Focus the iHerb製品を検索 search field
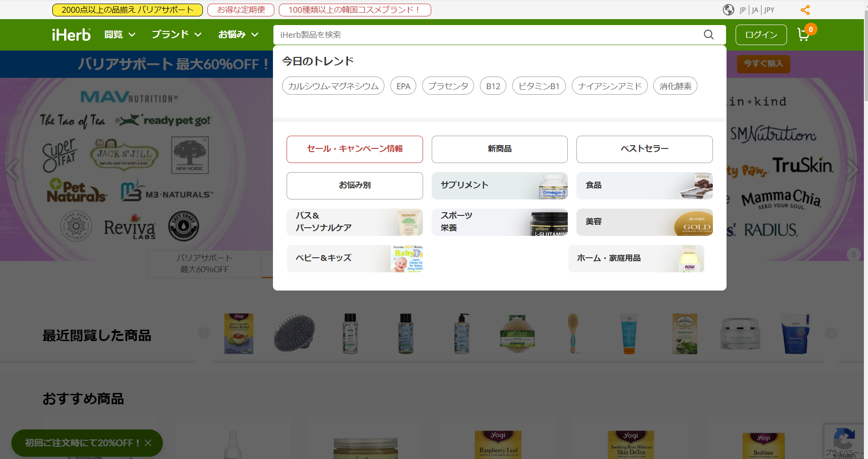This screenshot has height=459, width=868. coord(489,35)
